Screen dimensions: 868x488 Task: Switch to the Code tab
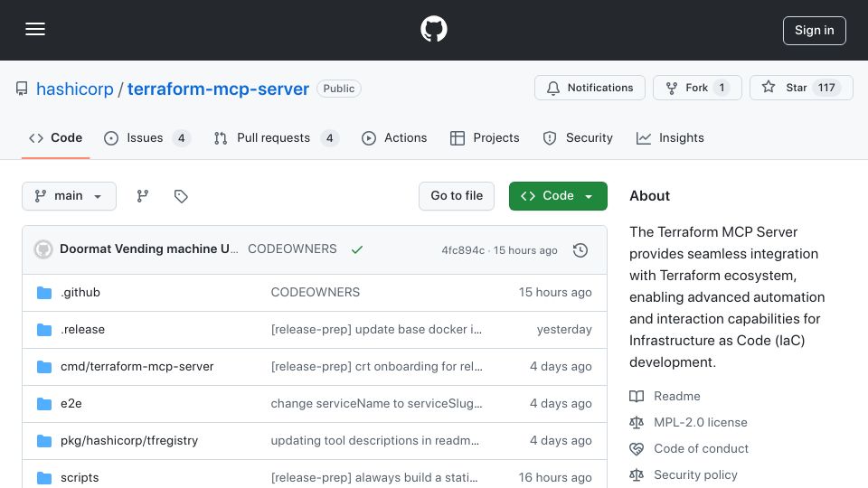[55, 137]
